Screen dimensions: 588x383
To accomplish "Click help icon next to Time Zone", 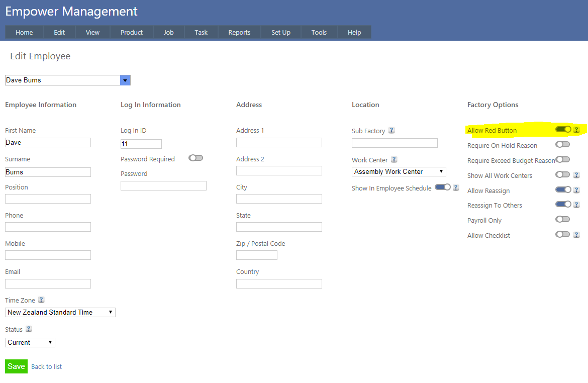I will pyautogui.click(x=41, y=300).
